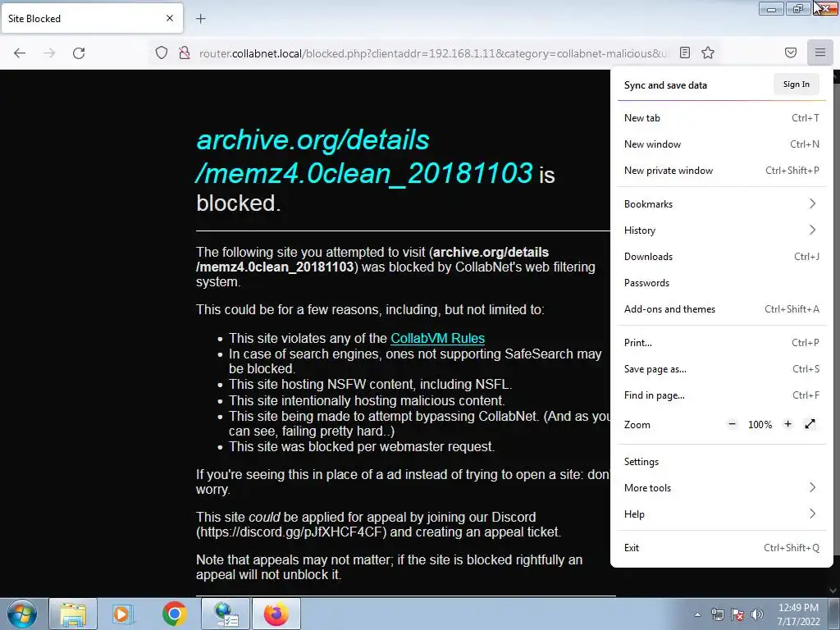Close the Site Blocked tab
The height and width of the screenshot is (630, 840).
coord(170,18)
